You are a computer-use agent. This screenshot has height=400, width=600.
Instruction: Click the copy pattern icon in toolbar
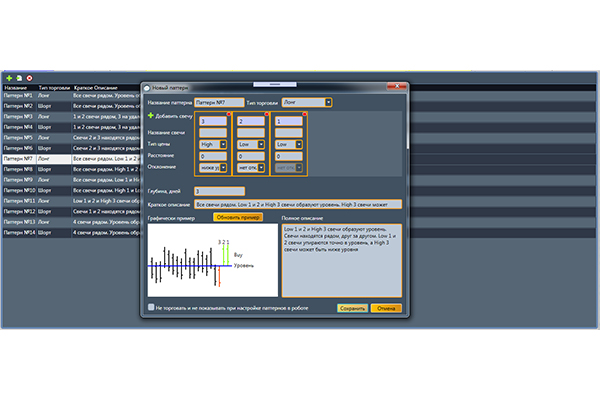pyautogui.click(x=19, y=77)
